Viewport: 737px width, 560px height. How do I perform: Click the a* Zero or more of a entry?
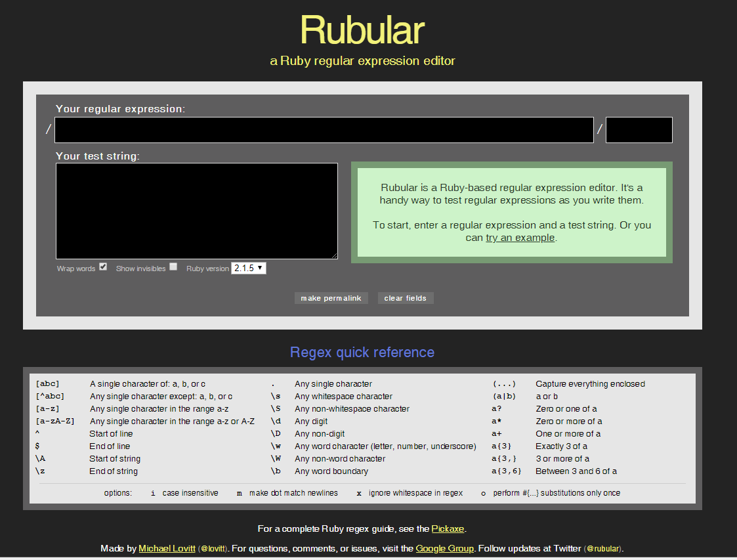[x=547, y=421]
